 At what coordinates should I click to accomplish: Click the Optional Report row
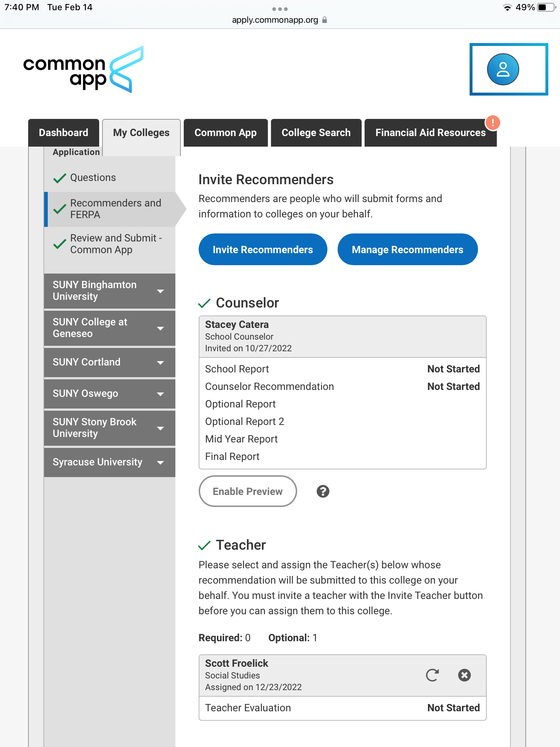pyautogui.click(x=343, y=404)
